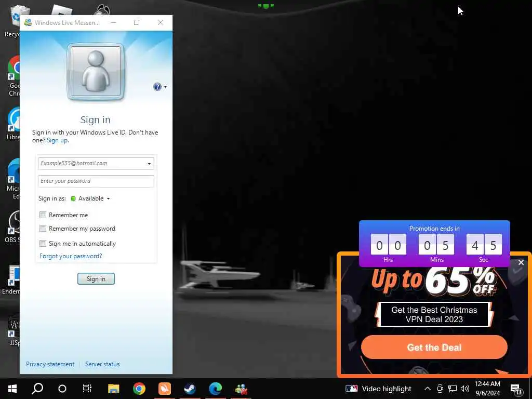Open the orange app on the taskbar
The width and height of the screenshot is (532, 399).
tap(165, 389)
